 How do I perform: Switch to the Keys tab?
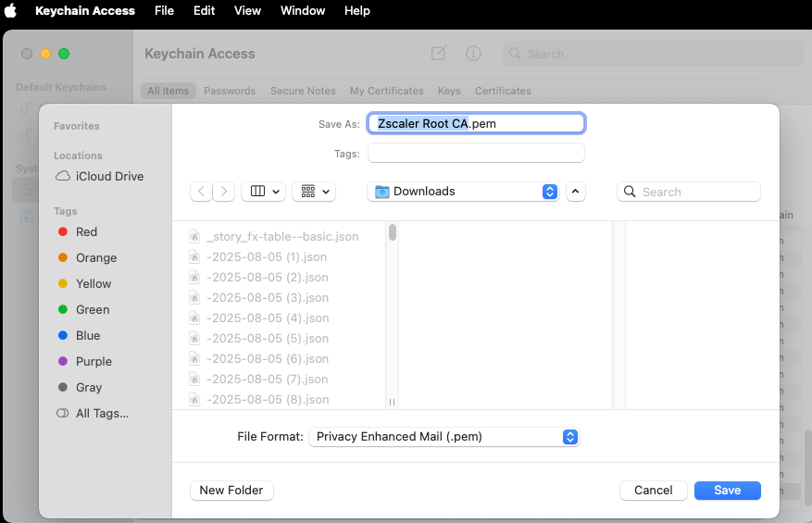pyautogui.click(x=449, y=91)
